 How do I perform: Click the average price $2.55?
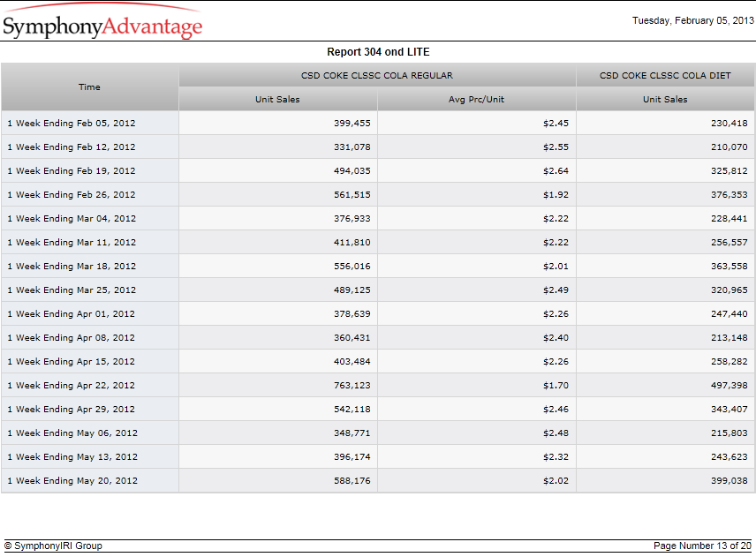pyautogui.click(x=556, y=147)
